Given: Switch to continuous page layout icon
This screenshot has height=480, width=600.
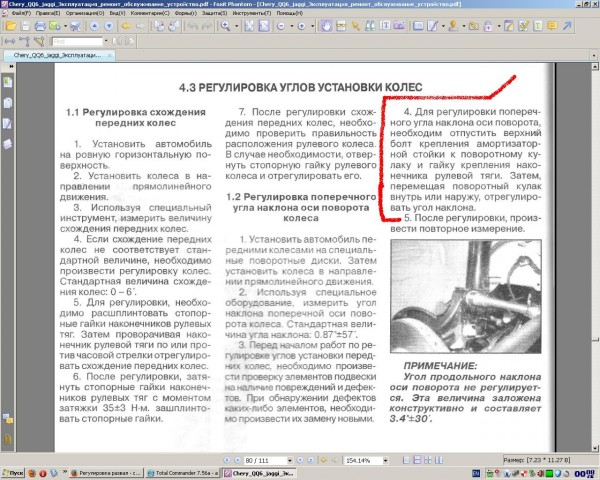Looking at the screenshot, I should pos(417,460).
